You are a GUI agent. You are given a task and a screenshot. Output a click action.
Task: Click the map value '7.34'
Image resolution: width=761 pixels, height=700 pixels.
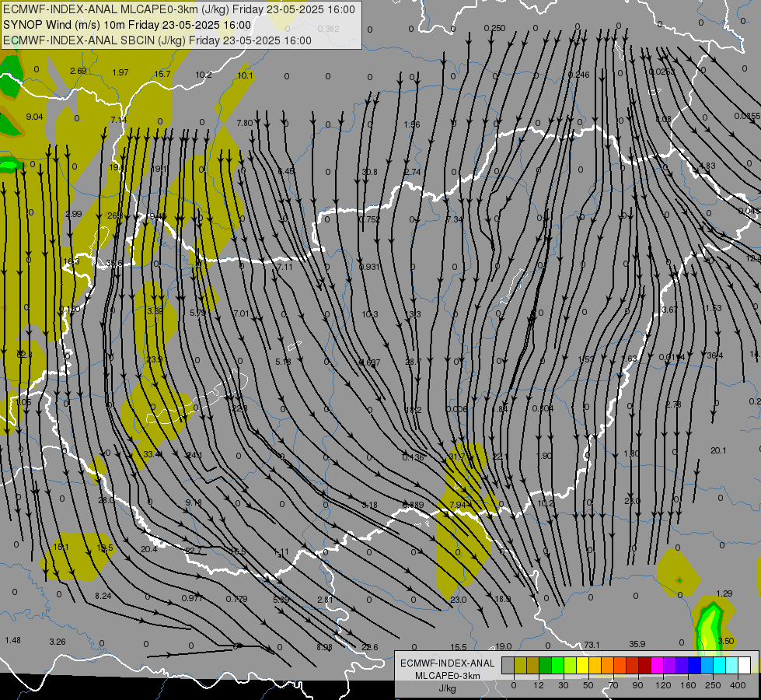455,219
